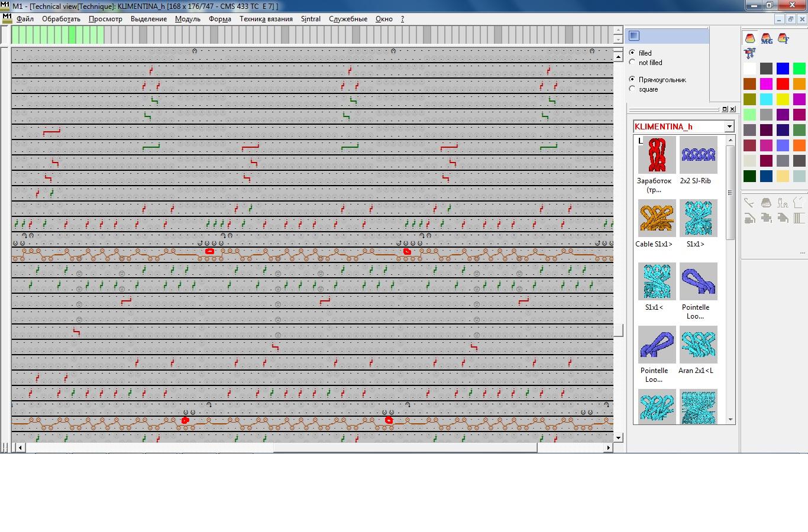Click the yarn color icon with T
Screen dimensions: 808x532
point(783,39)
